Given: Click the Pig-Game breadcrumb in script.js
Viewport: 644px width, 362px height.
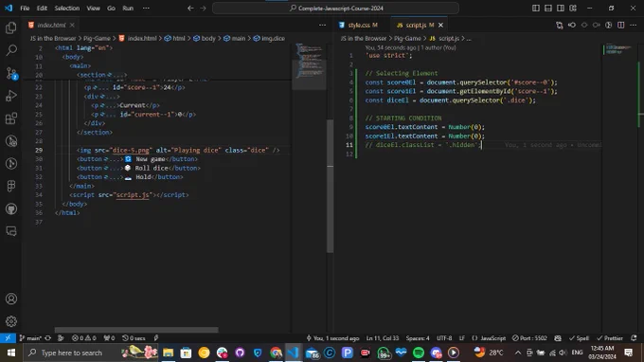Looking at the screenshot, I should pyautogui.click(x=406, y=38).
